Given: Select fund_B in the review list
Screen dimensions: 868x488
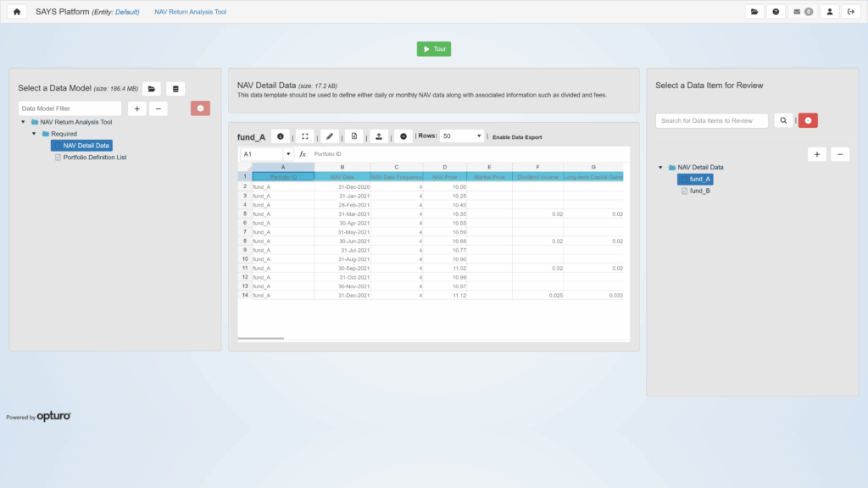Looking at the screenshot, I should coord(699,191).
